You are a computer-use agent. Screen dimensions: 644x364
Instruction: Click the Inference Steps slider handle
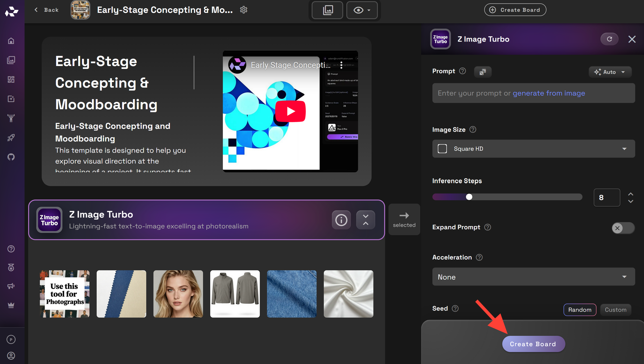coord(469,197)
